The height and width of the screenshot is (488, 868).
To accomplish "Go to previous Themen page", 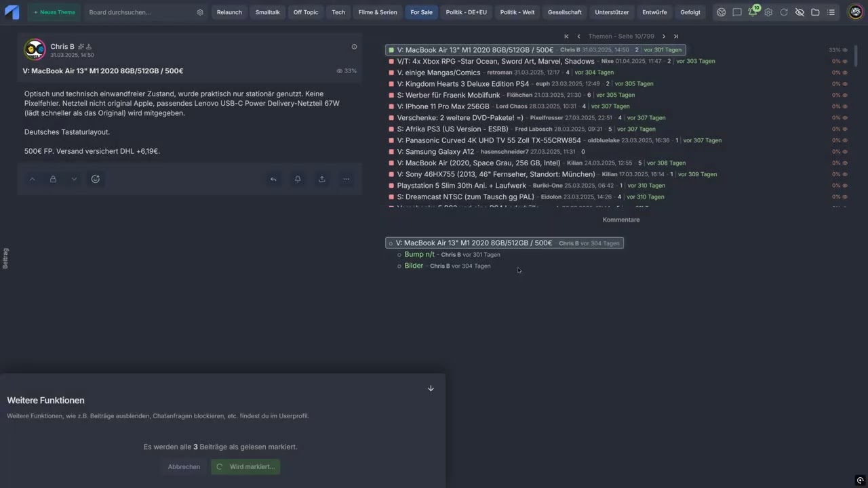I will [578, 36].
